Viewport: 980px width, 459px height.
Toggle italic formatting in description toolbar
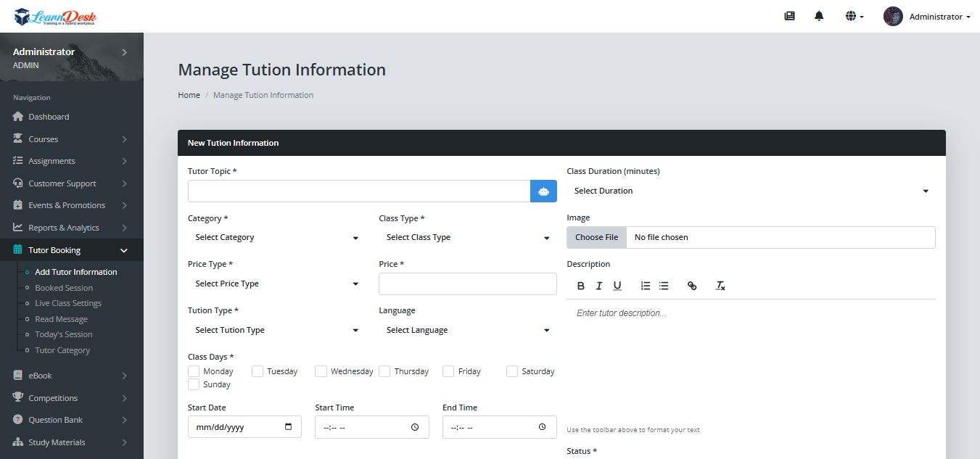click(x=598, y=286)
